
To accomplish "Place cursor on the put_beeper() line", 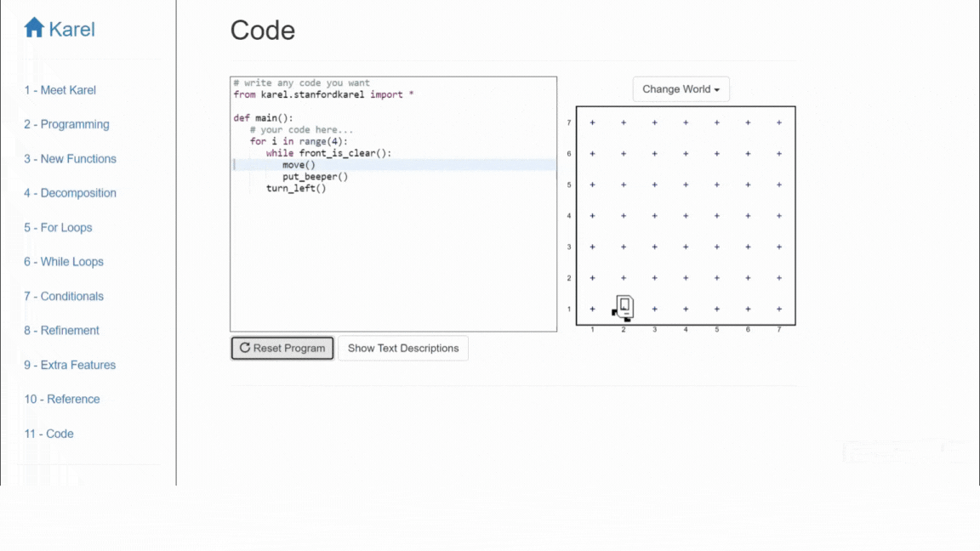I will (x=315, y=177).
